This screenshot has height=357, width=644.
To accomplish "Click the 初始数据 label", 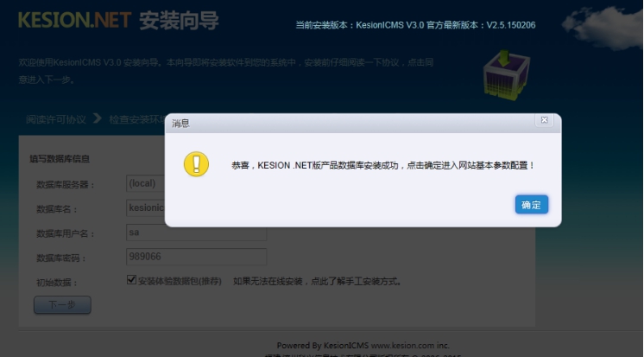I will point(57,283).
